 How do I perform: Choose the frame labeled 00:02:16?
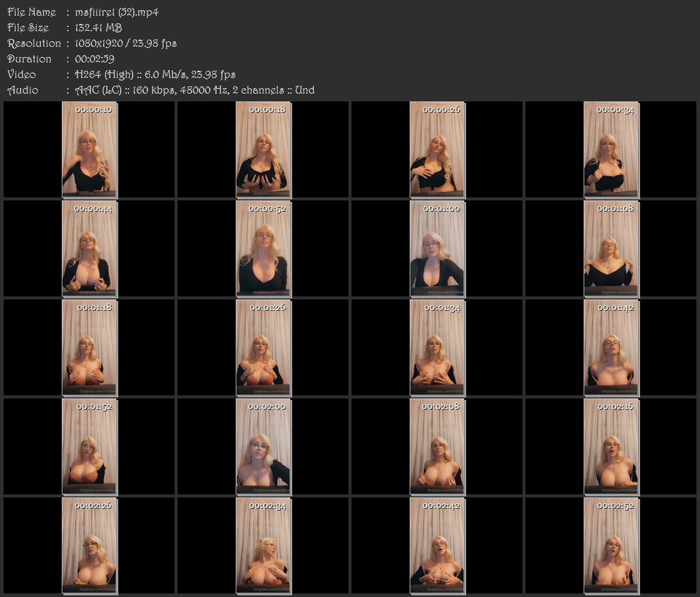[612, 447]
